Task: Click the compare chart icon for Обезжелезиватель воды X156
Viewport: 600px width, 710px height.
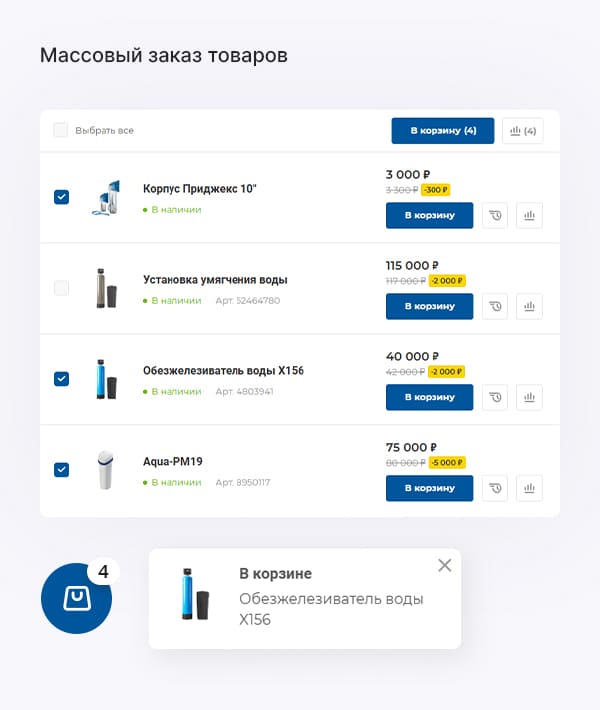Action: [x=529, y=397]
